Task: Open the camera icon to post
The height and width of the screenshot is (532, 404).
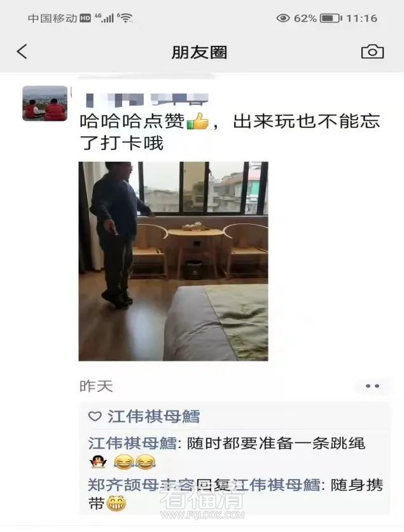Action: pyautogui.click(x=372, y=52)
